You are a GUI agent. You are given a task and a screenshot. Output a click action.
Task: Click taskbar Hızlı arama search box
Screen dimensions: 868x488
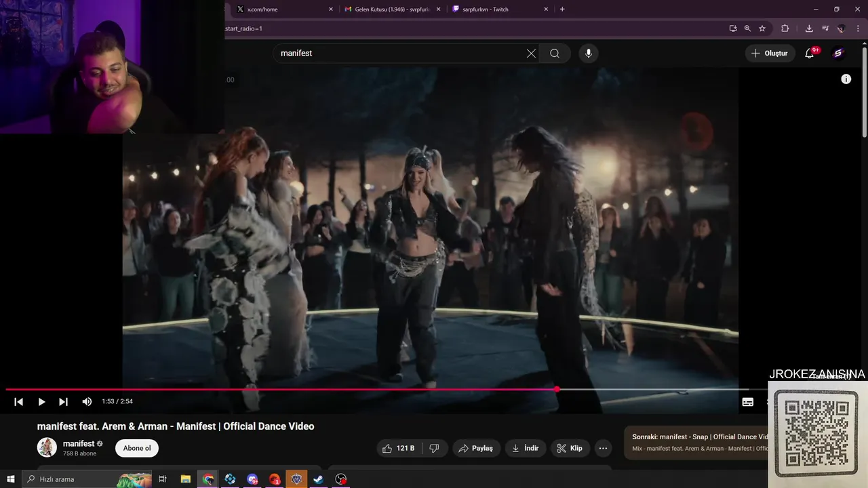(x=88, y=479)
